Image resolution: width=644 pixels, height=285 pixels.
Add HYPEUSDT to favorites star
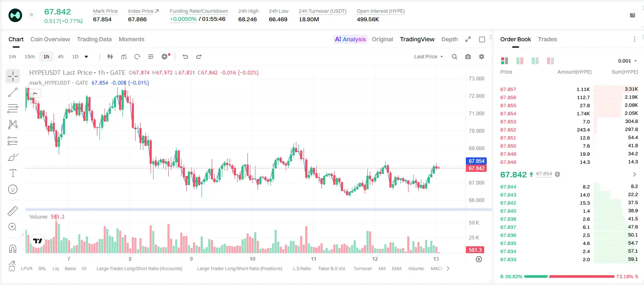click(31, 15)
